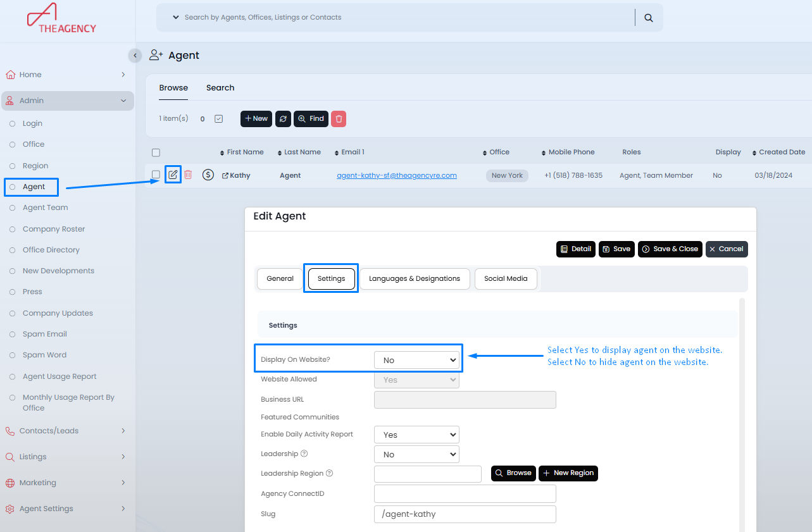Click the Listings magnifier icon in sidebar
This screenshot has height=532, width=812.
click(x=10, y=457)
